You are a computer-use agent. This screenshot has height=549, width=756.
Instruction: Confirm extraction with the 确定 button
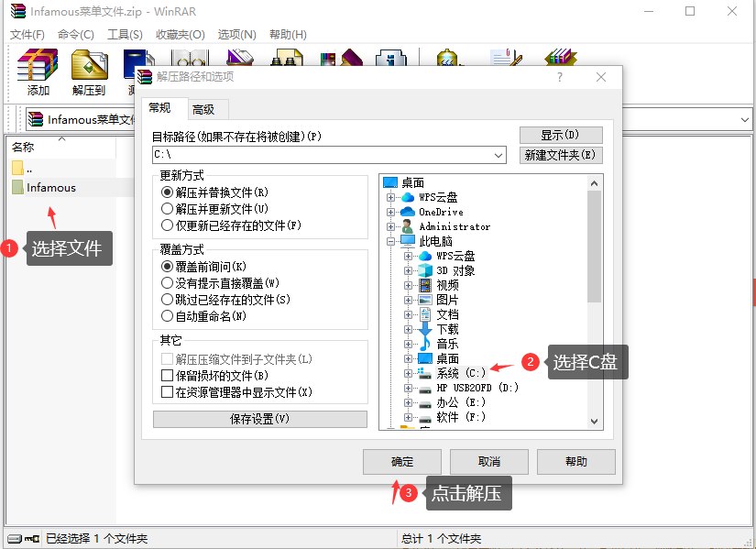click(402, 462)
